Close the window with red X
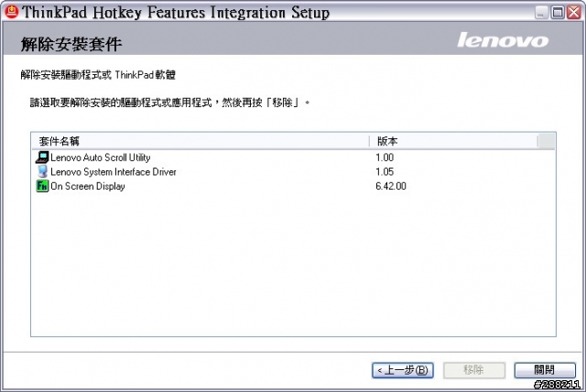The height and width of the screenshot is (392, 586). click(574, 13)
